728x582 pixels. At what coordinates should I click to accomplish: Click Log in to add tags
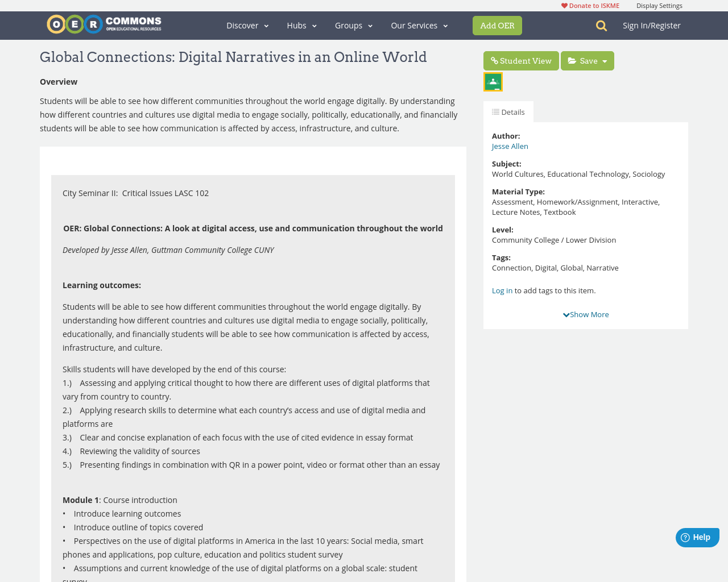[502, 289]
